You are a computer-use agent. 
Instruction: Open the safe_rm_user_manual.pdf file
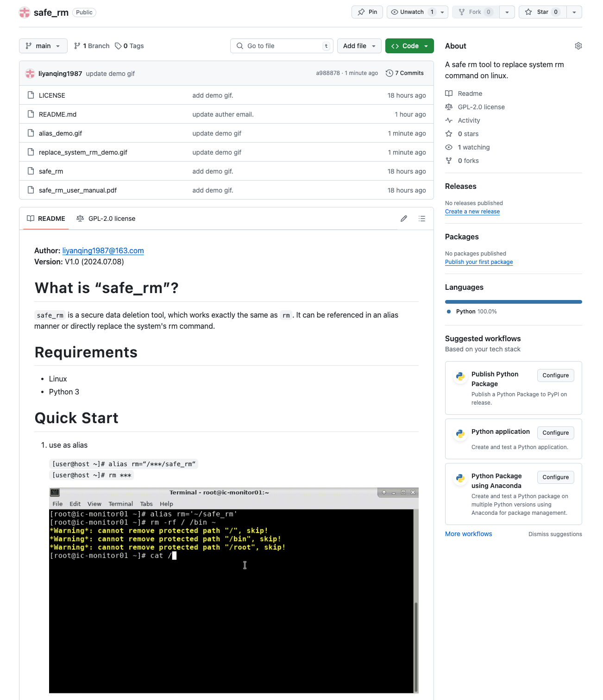point(78,190)
